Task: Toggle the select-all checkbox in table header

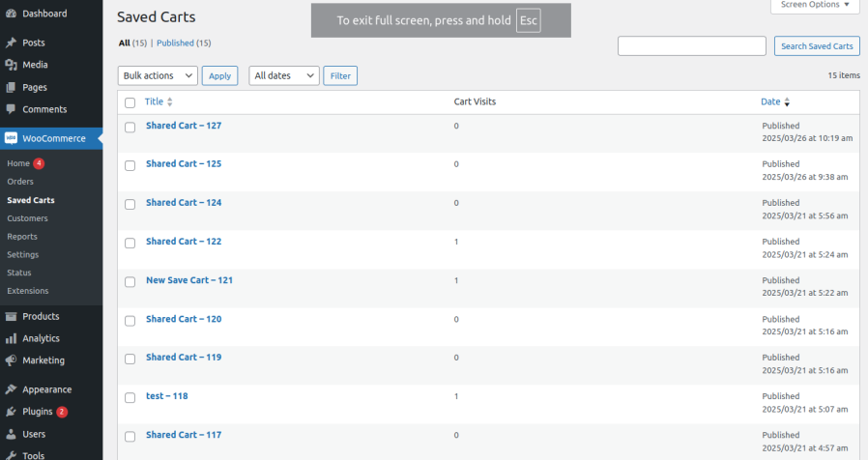Action: 130,102
